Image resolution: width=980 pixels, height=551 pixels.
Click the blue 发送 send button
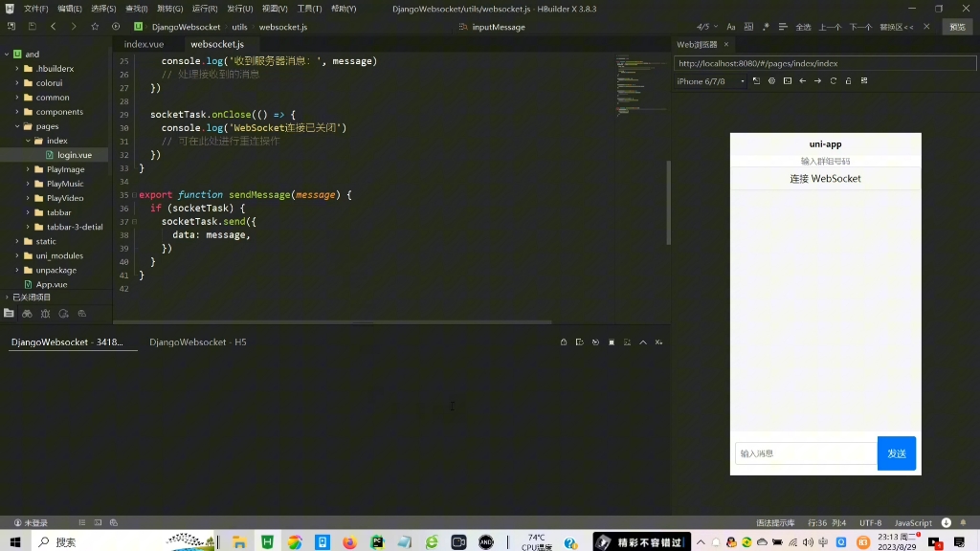(896, 453)
